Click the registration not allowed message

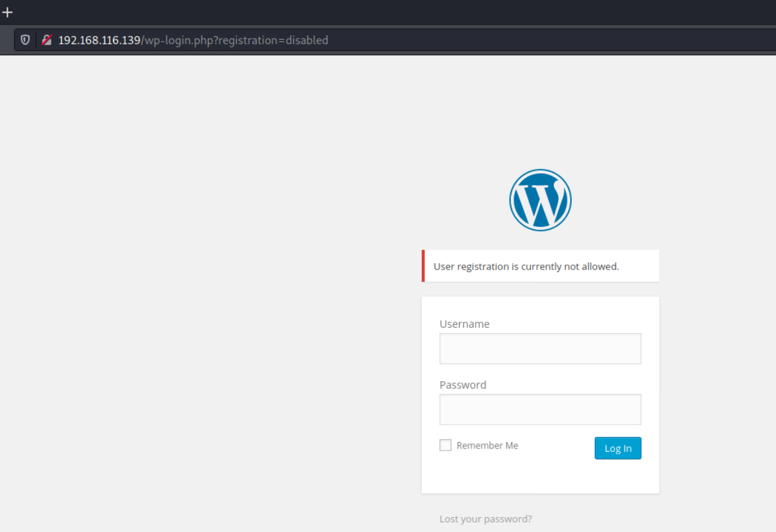(x=540, y=266)
